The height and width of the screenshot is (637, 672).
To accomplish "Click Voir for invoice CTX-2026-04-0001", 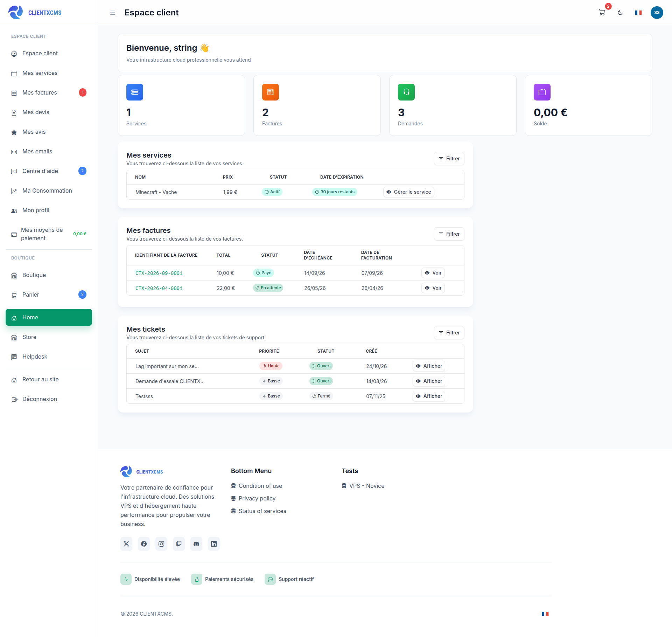I will point(433,288).
